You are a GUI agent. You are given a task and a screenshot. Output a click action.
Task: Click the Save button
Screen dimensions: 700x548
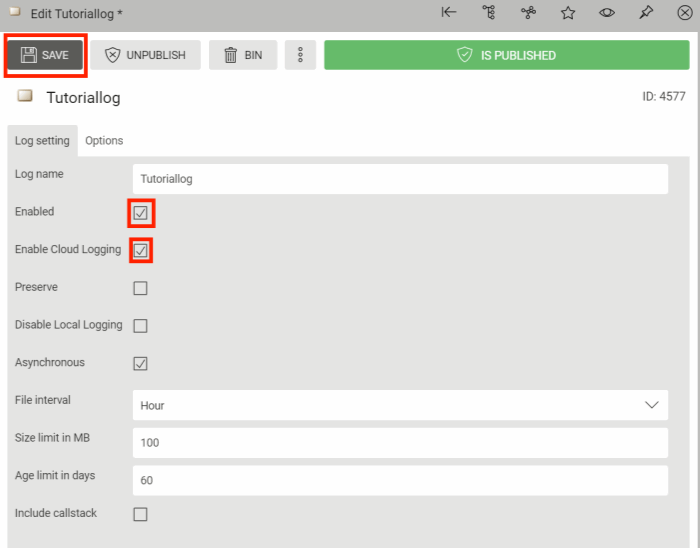[x=46, y=55]
